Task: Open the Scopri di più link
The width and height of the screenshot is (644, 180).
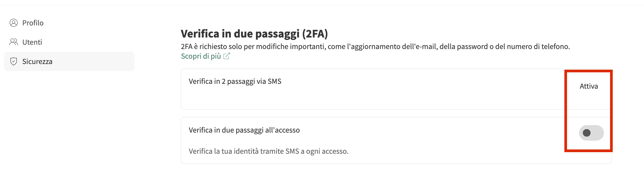Action: coord(201,56)
